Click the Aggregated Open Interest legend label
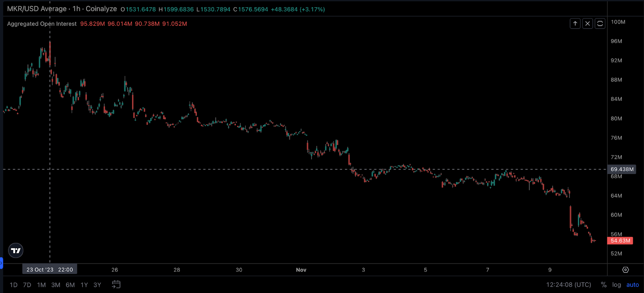Image resolution: width=644 pixels, height=293 pixels. tap(42, 24)
